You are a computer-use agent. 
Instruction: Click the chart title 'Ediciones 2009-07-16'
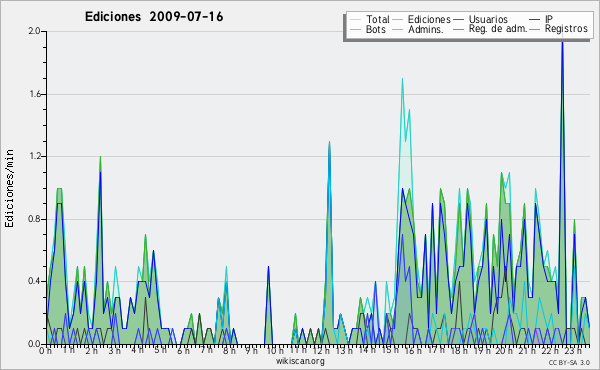point(154,17)
